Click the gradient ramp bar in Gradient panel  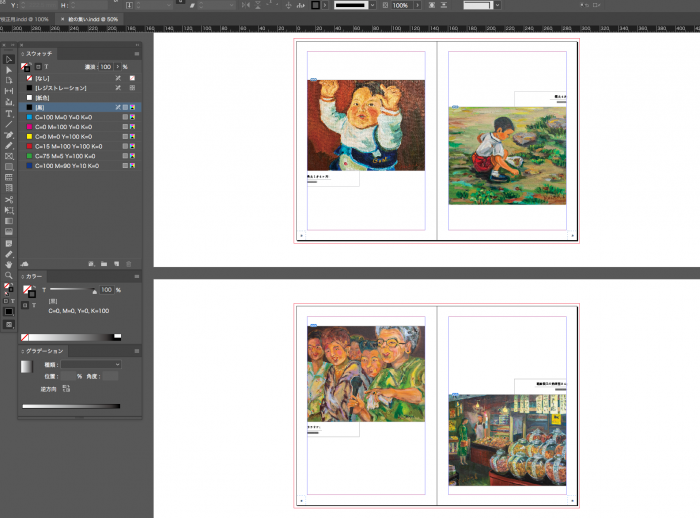(71, 406)
